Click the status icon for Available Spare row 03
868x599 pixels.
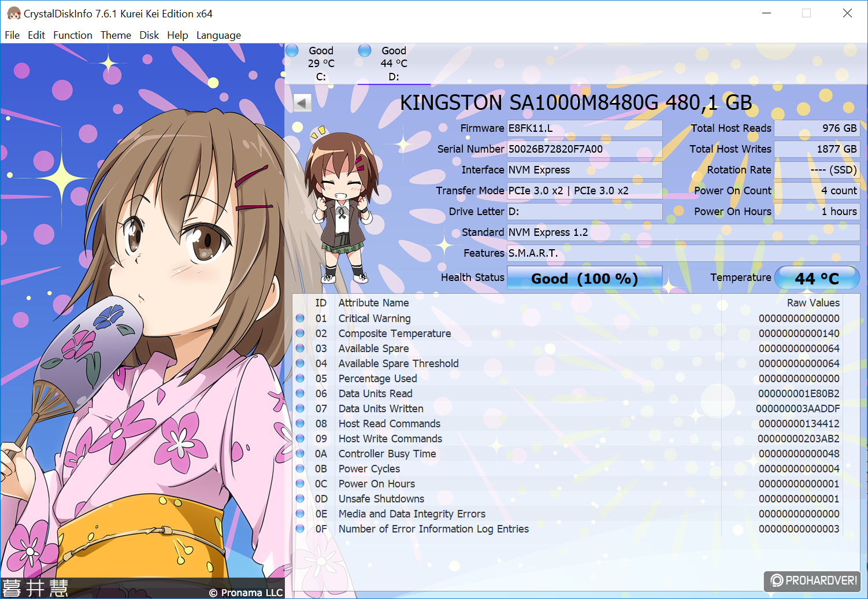(x=300, y=348)
